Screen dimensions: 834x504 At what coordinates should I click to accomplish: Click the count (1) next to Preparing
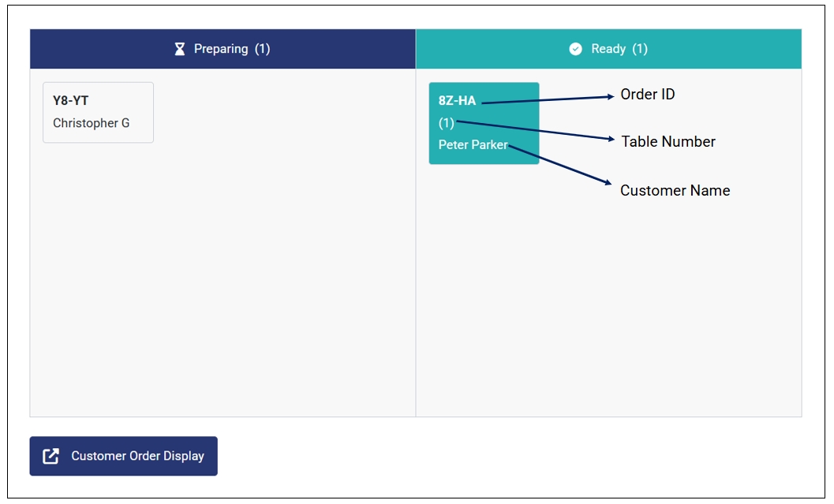(262, 49)
